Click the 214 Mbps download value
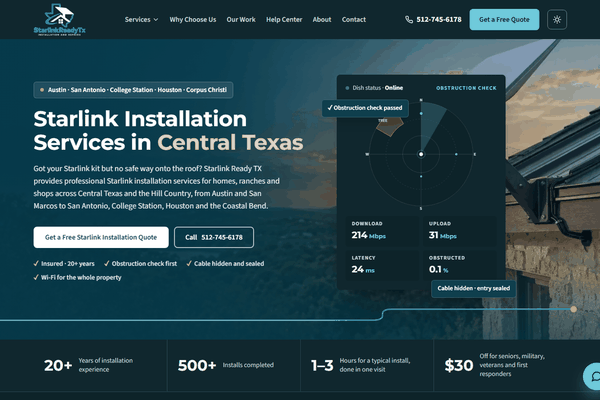 tap(368, 235)
